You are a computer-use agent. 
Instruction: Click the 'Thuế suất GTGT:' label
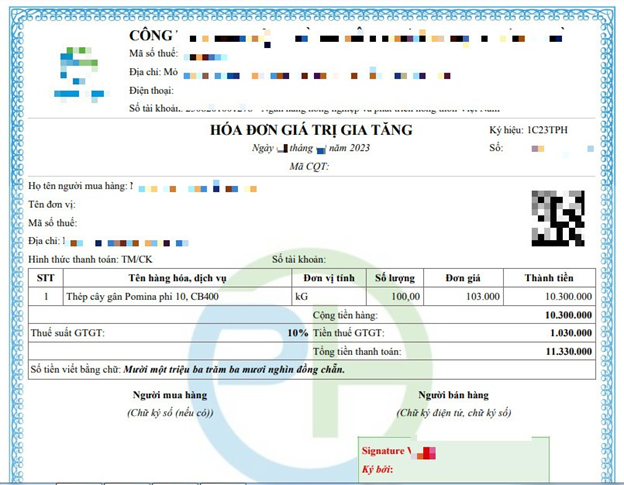click(x=68, y=333)
